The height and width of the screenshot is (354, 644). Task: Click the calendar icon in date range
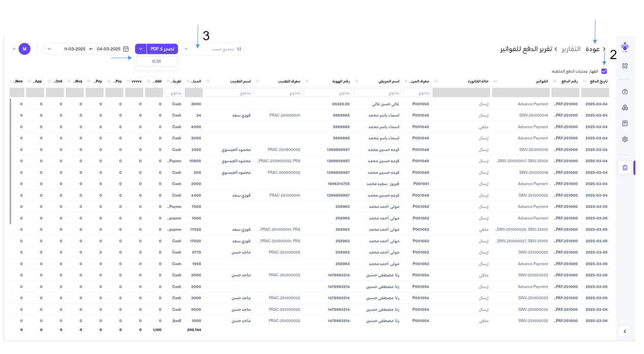pos(126,49)
